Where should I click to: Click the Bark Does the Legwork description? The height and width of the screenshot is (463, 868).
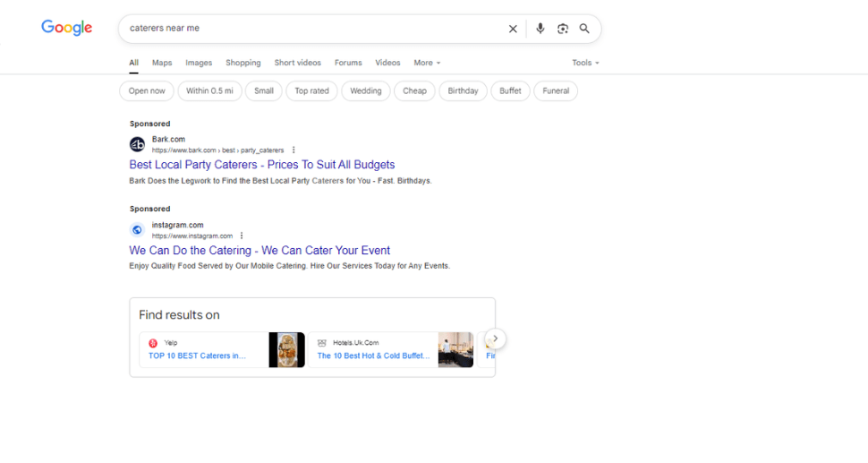pyautogui.click(x=281, y=181)
